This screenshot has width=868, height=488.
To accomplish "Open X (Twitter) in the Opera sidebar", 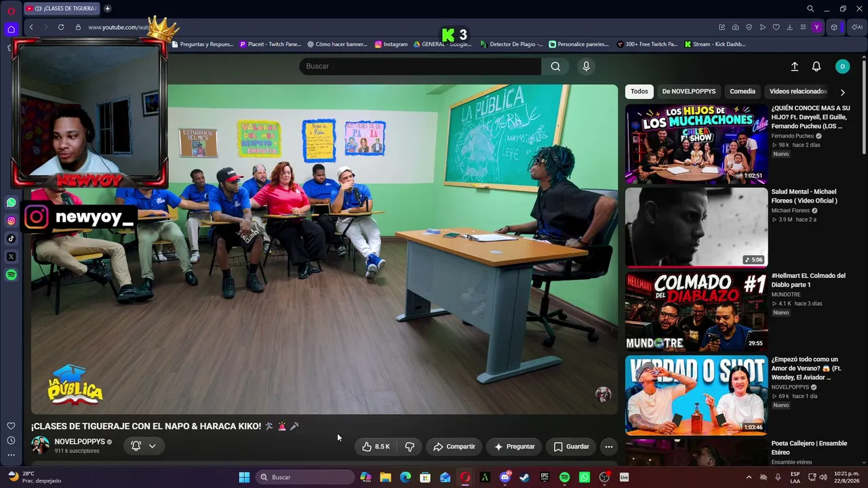I will [12, 257].
